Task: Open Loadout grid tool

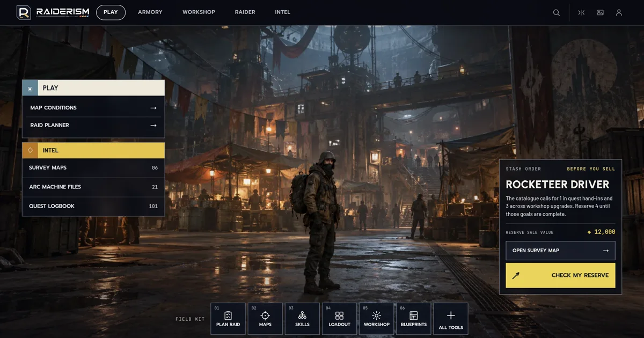Action: 339,319
